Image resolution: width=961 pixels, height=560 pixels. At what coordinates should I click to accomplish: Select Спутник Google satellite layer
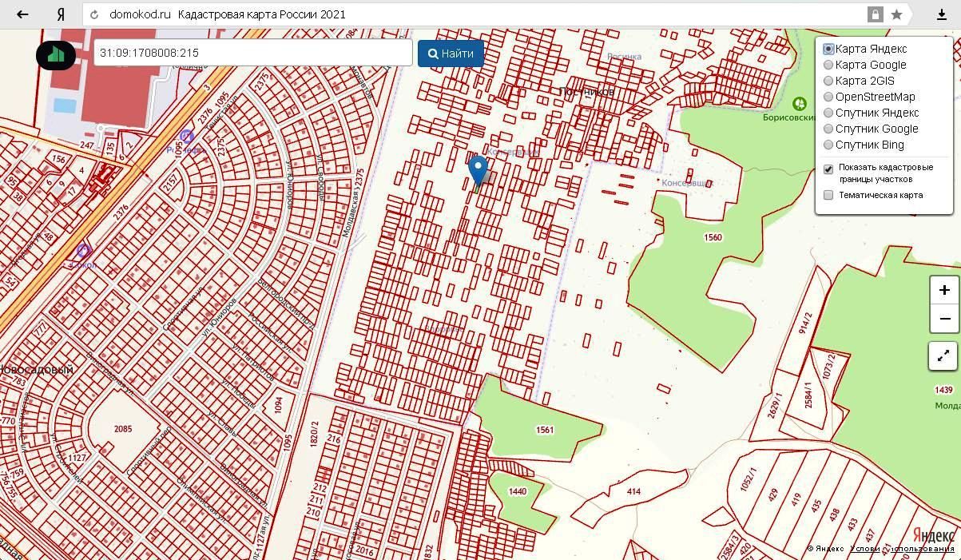[828, 129]
